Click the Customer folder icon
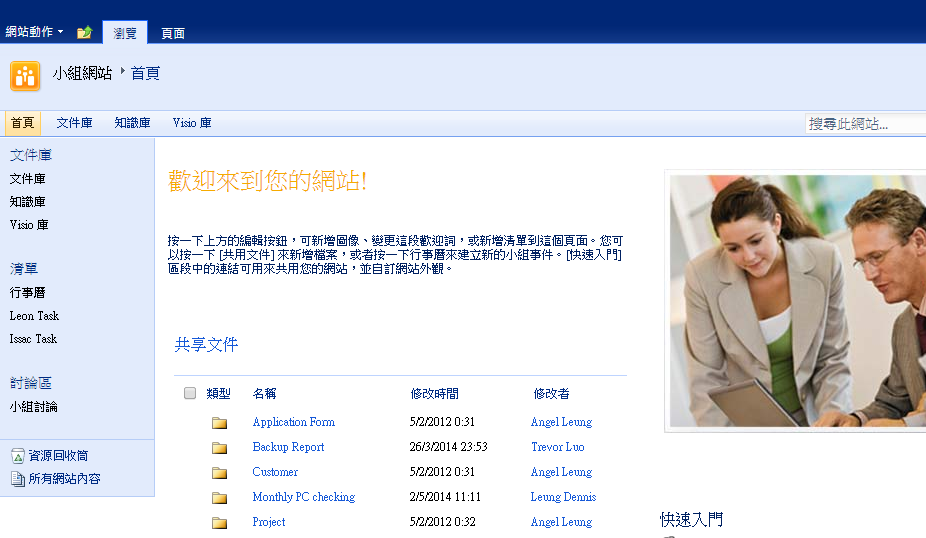The width and height of the screenshot is (926, 538). (x=220, y=473)
